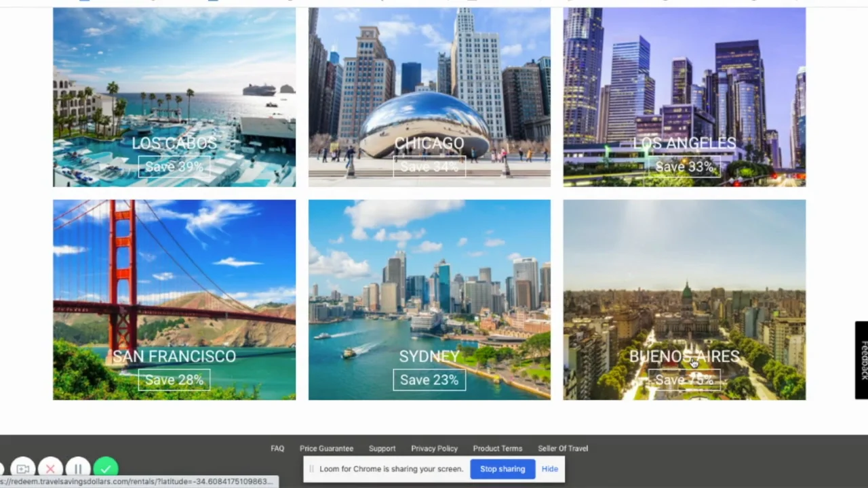Image resolution: width=868 pixels, height=488 pixels.
Task: Cancel the Loom recording with red X
Action: [x=50, y=468]
